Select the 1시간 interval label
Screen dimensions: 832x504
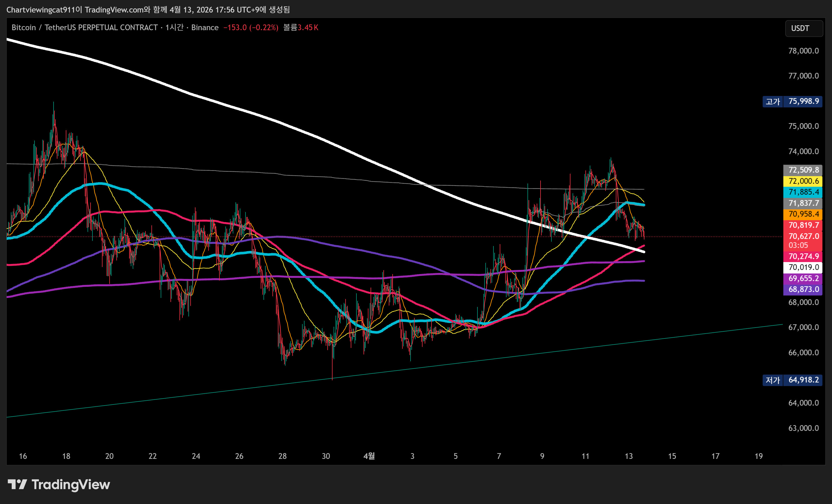pyautogui.click(x=174, y=28)
